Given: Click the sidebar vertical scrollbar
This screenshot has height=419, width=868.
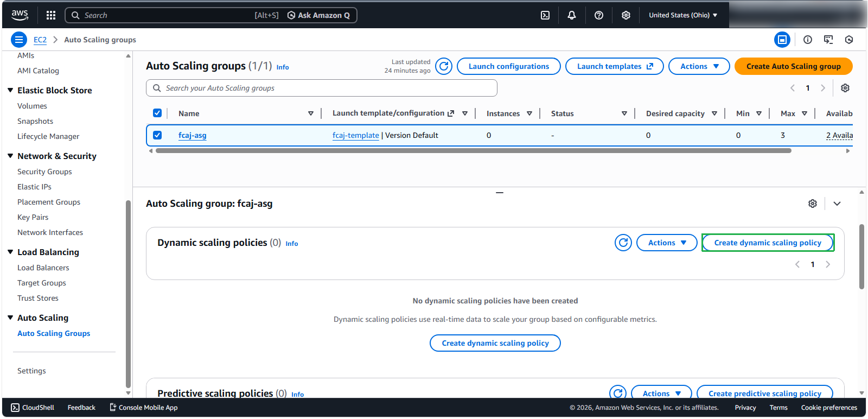Looking at the screenshot, I should [128, 293].
